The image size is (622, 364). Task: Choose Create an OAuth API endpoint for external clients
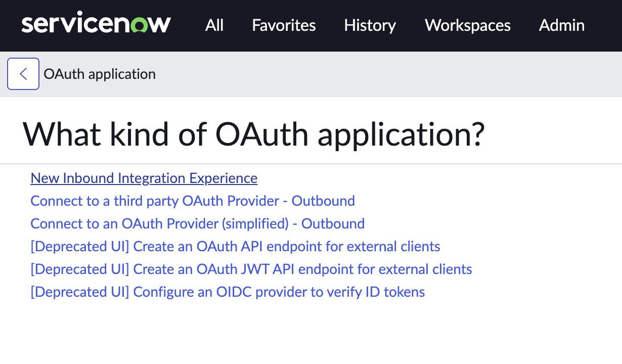pyautogui.click(x=236, y=246)
